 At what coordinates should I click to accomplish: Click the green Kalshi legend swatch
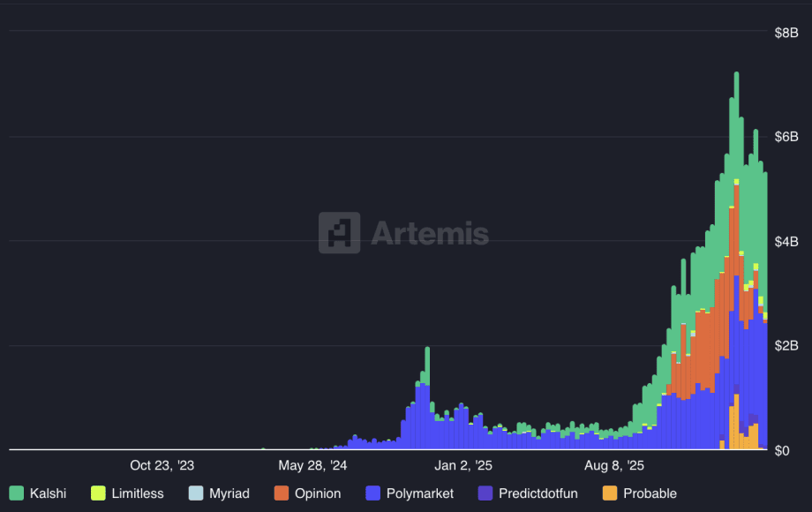click(16, 493)
